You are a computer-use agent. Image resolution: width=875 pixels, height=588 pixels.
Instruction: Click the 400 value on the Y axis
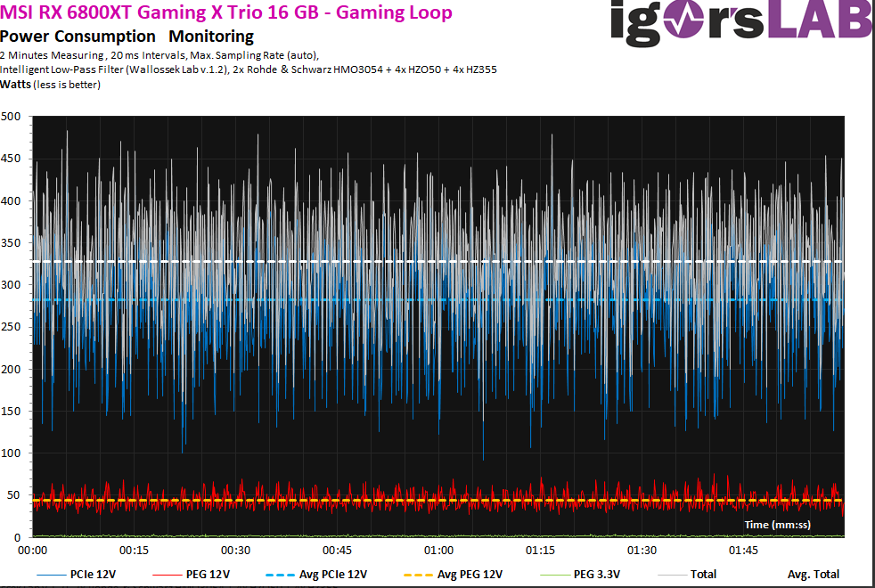click(x=11, y=200)
